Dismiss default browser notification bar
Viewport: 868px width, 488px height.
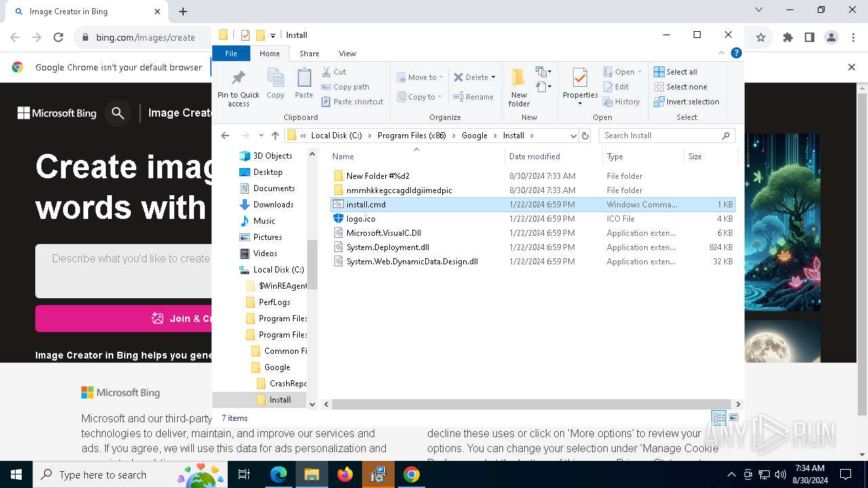[x=852, y=67]
